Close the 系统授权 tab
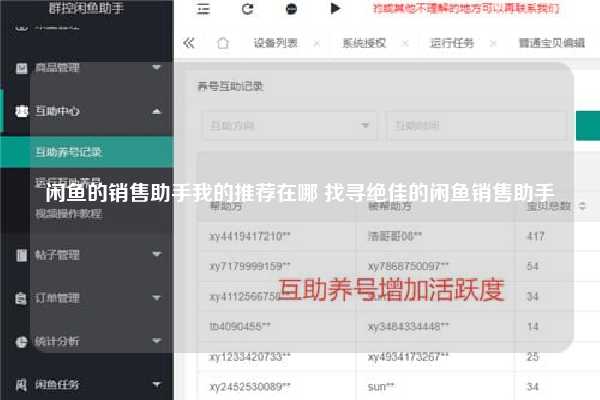The height and width of the screenshot is (400, 600). 405,44
